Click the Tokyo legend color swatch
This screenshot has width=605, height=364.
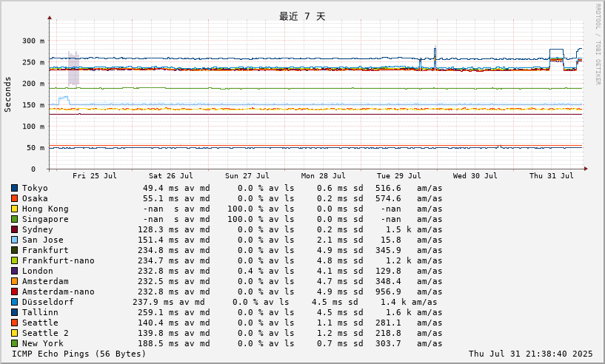[x=14, y=188]
